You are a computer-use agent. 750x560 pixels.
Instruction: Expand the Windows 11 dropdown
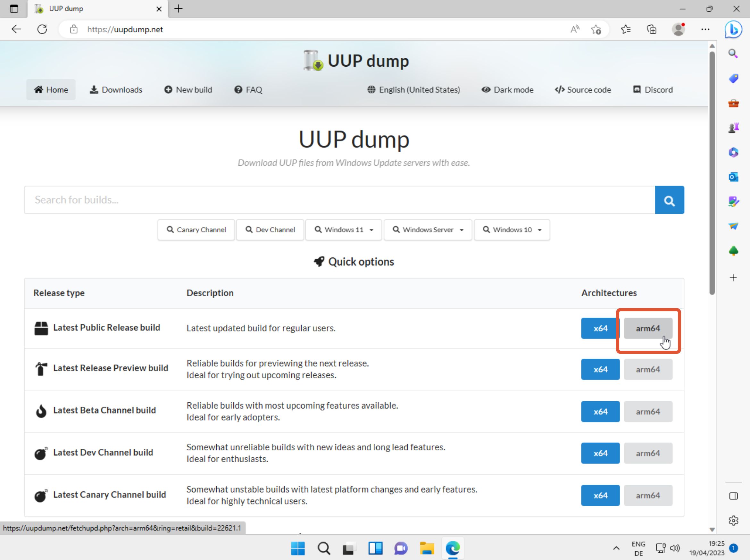(x=344, y=230)
